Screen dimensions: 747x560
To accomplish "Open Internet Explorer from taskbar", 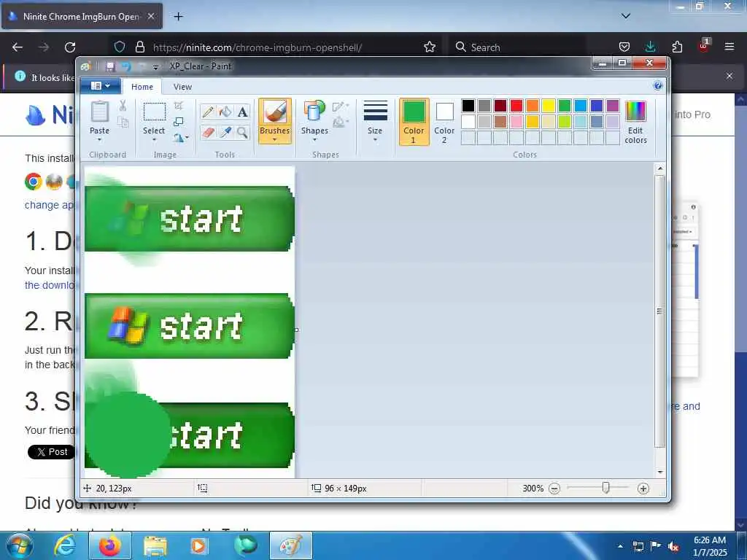I will pyautogui.click(x=64, y=545).
